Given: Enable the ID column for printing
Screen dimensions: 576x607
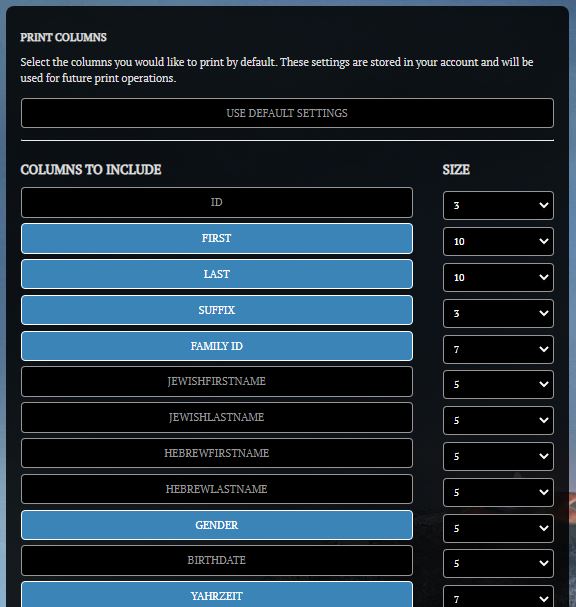Looking at the screenshot, I should 217,202.
